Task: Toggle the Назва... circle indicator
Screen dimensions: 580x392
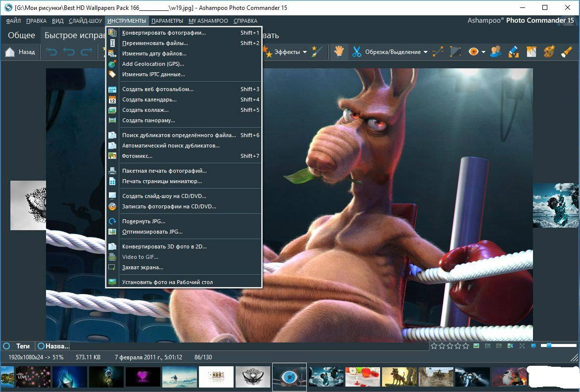Action: pyautogui.click(x=41, y=346)
